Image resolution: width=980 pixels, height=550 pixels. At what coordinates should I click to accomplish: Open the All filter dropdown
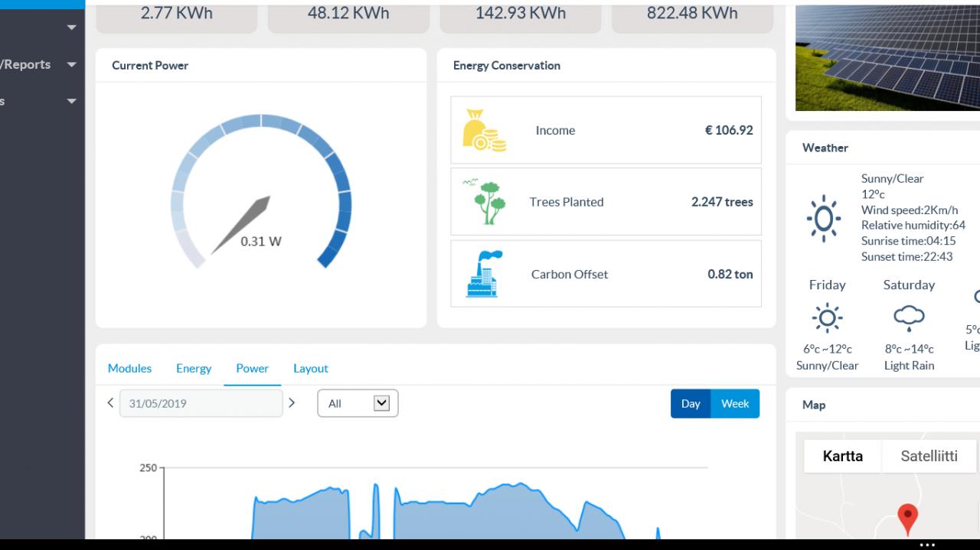(358, 403)
